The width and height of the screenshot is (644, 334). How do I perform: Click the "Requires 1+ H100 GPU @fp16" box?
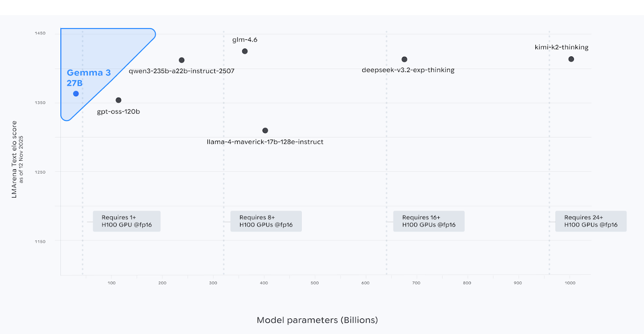(127, 221)
